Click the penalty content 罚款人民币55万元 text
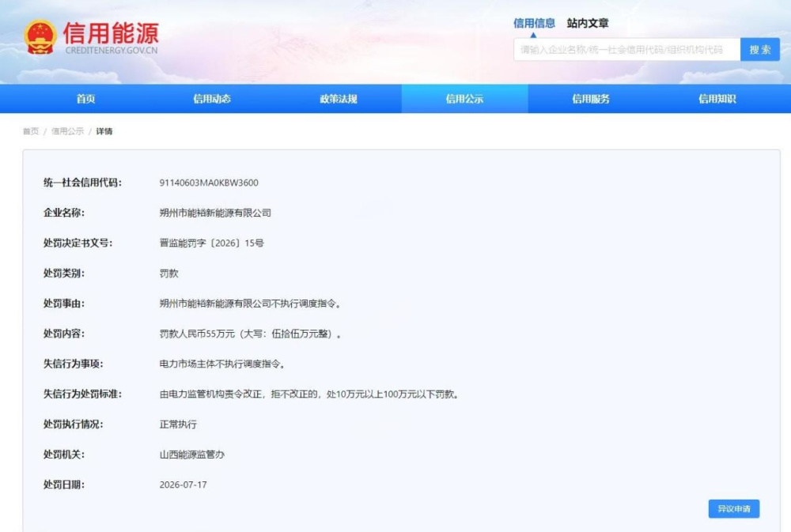The width and height of the screenshot is (791, 532). [250, 334]
